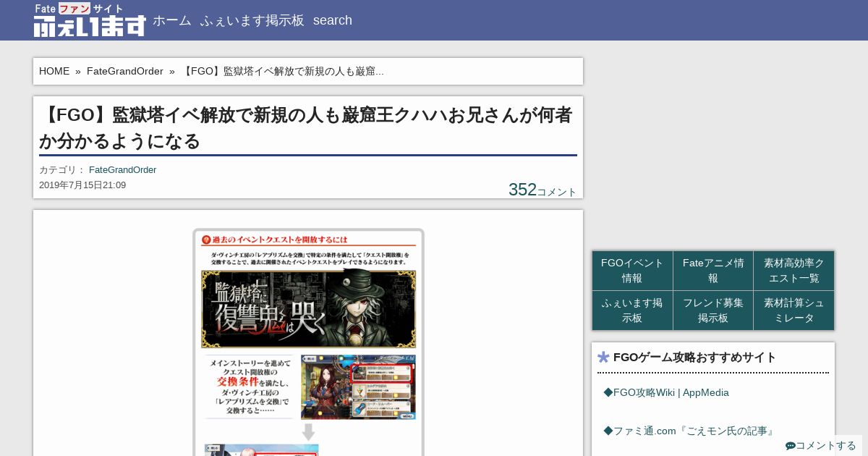868x456 pixels.
Task: Visit the FGO攻略Wiki | AppMedia link
Action: pos(666,392)
